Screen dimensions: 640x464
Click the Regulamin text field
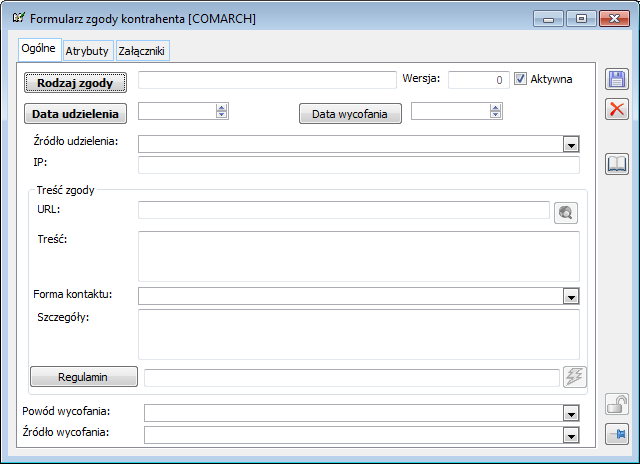coord(351,377)
